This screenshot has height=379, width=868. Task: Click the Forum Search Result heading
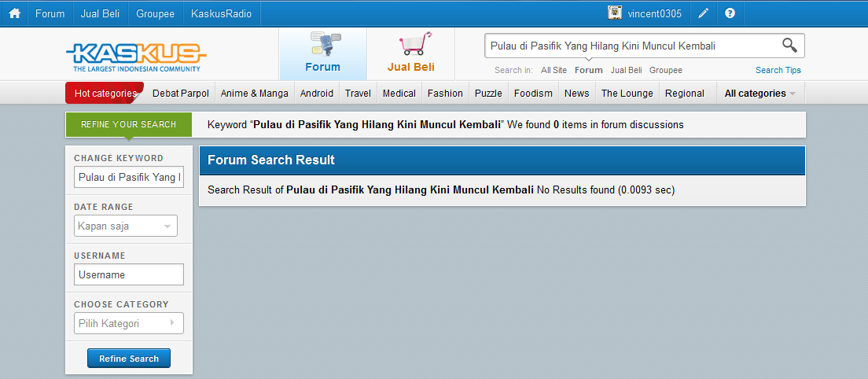tap(271, 160)
